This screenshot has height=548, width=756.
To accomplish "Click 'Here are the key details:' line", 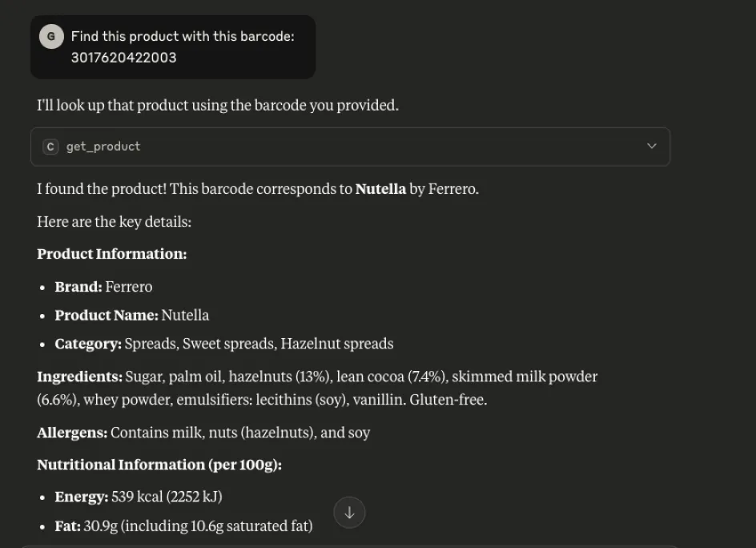I will (x=114, y=222).
